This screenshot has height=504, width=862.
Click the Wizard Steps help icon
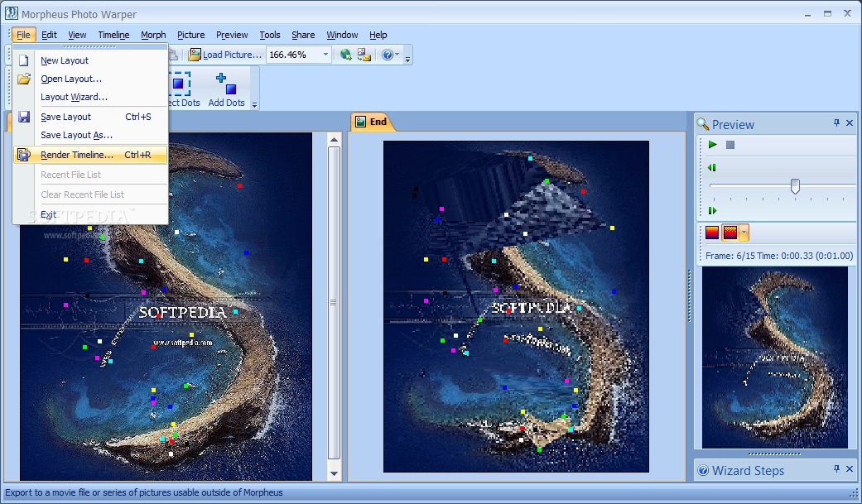[x=702, y=470]
